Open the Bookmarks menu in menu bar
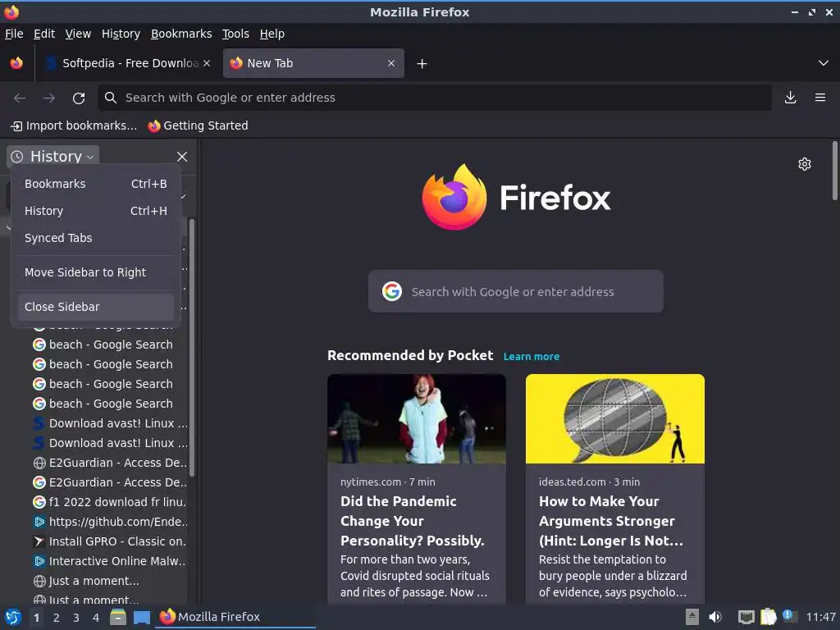The width and height of the screenshot is (840, 630). pos(181,34)
